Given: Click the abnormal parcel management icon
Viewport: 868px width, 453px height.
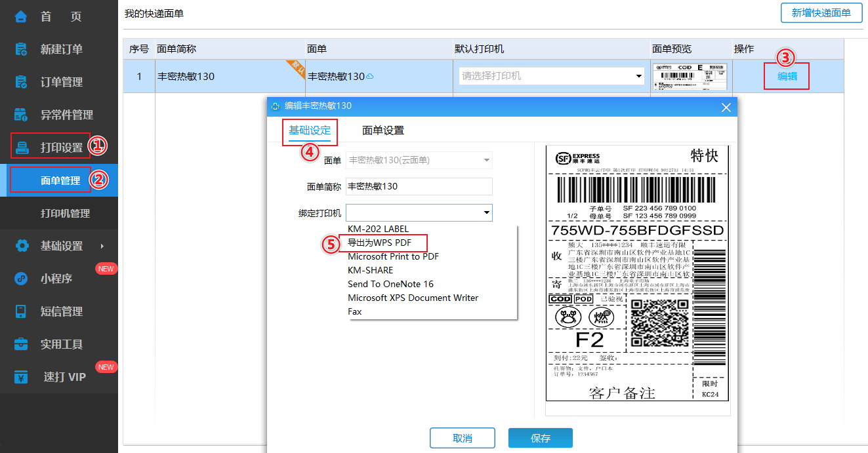Looking at the screenshot, I should (x=22, y=115).
